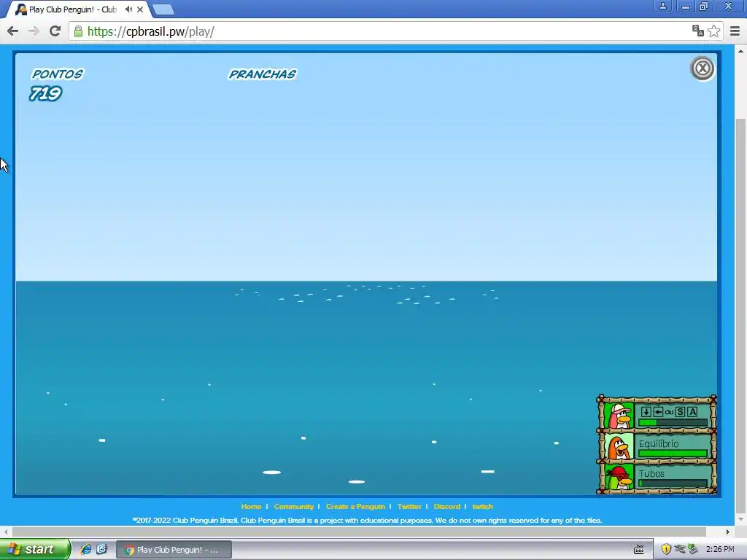The height and width of the screenshot is (560, 747).
Task: Click the Equilíbrio label
Action: click(659, 443)
